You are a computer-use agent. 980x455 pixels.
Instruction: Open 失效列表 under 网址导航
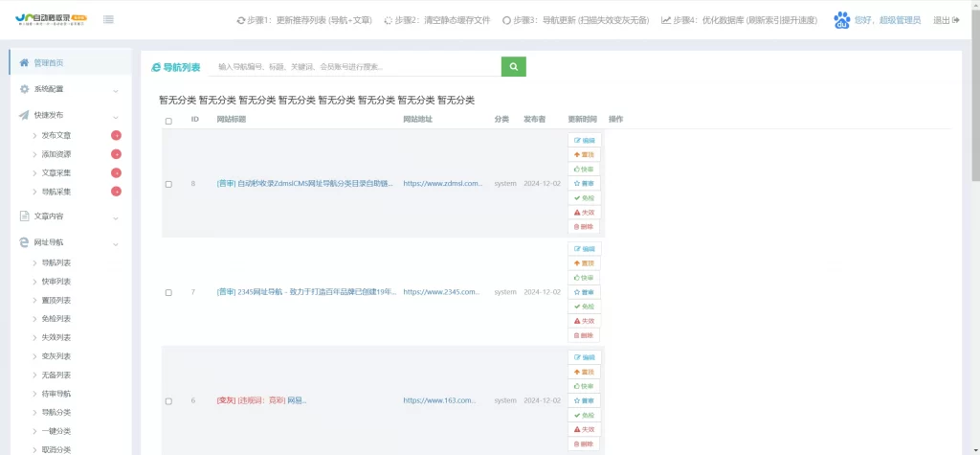(56, 337)
